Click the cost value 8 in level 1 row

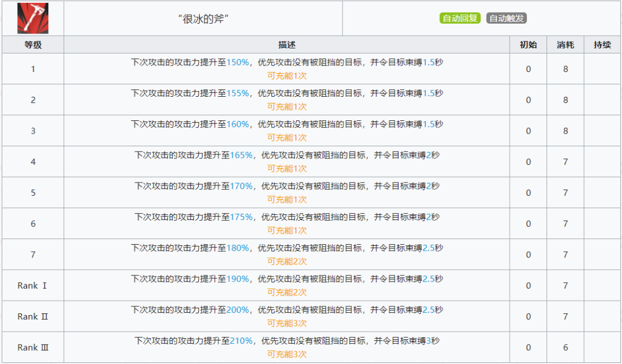point(566,69)
